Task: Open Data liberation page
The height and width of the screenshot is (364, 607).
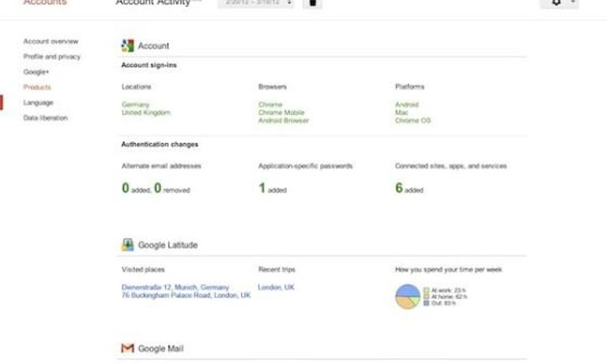Action: coord(45,118)
